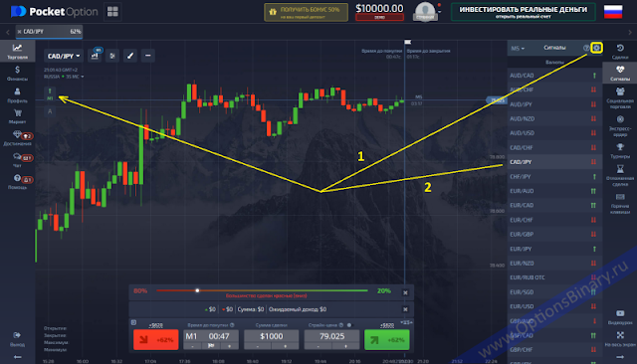Toggle the strike price switch
Viewport: 637px width, 364px height.
pyautogui.click(x=349, y=325)
